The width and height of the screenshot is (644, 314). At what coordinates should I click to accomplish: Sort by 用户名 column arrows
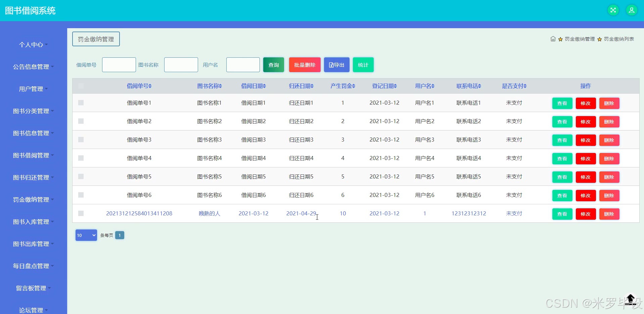pos(433,86)
